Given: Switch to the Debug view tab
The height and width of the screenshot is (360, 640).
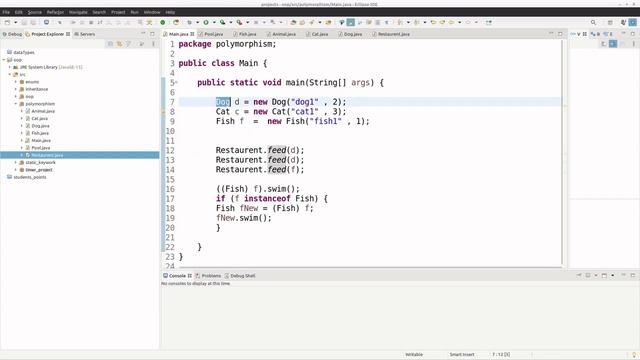Looking at the screenshot, I should click(12, 34).
